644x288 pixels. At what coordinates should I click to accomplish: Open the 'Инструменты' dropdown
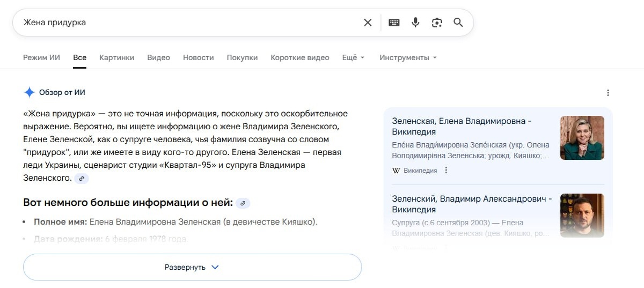408,57
